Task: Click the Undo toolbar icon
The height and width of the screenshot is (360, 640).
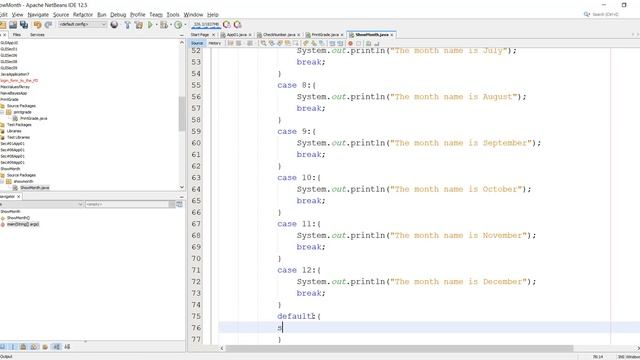Action: 38,25
